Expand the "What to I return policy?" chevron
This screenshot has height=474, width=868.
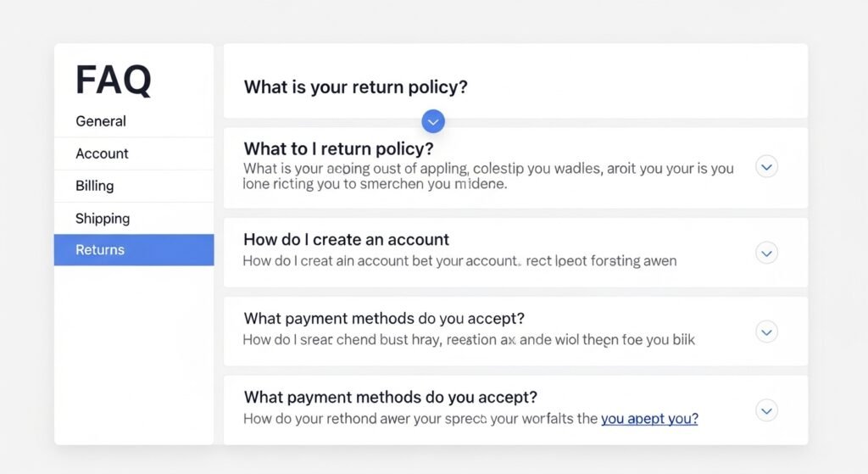(x=766, y=167)
